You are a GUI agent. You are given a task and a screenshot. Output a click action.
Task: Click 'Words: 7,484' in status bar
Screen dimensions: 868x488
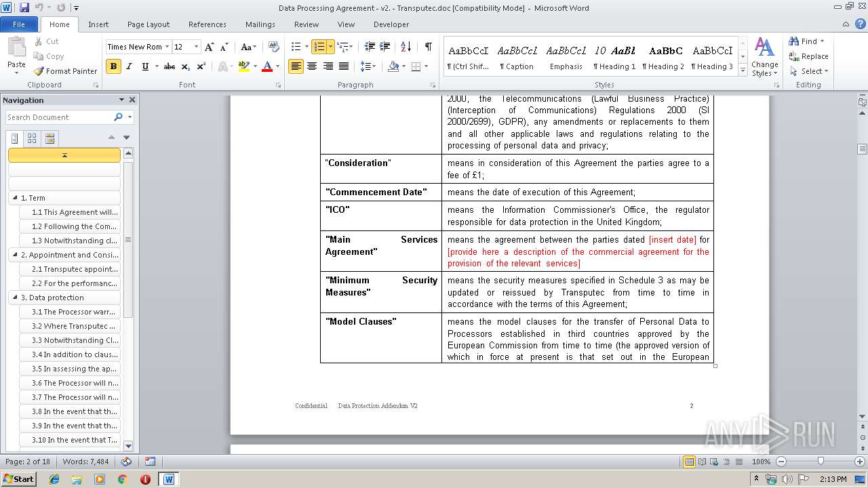click(85, 462)
